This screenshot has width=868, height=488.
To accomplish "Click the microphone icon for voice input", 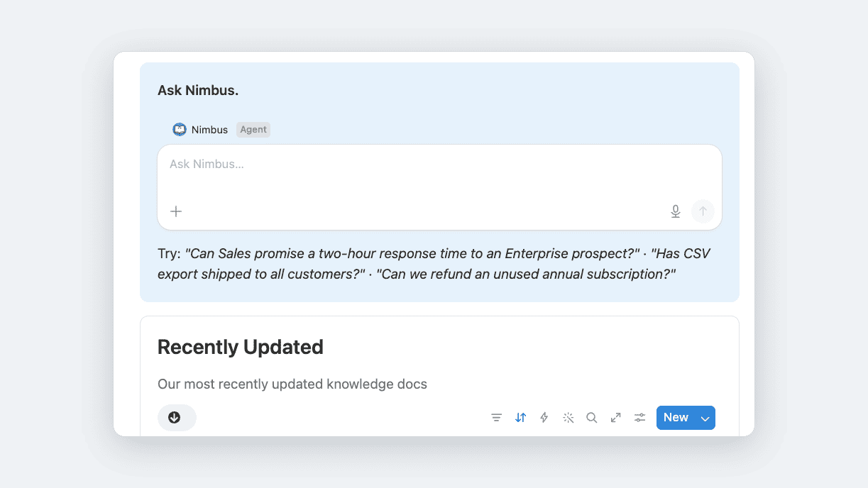I will [676, 211].
